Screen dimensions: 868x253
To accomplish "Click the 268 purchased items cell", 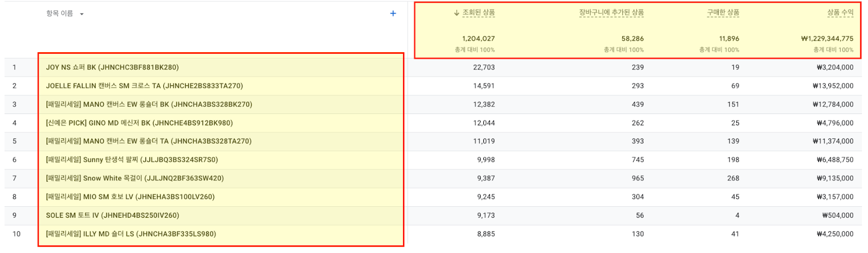I will 733,178.
